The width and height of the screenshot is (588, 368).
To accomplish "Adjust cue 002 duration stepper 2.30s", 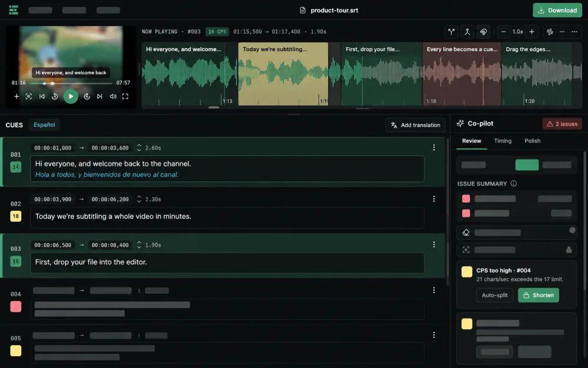I will coord(139,200).
